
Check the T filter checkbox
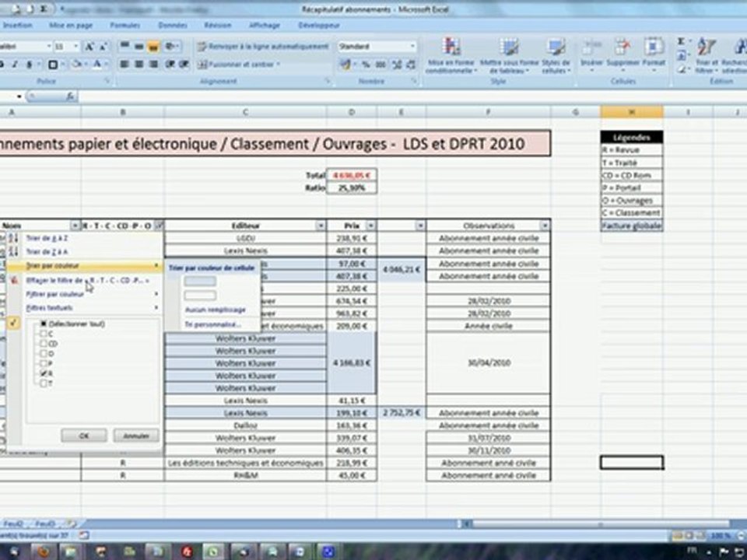(x=44, y=383)
